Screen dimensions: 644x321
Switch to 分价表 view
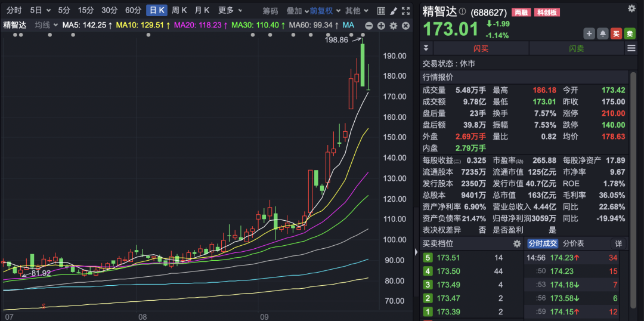click(x=574, y=243)
